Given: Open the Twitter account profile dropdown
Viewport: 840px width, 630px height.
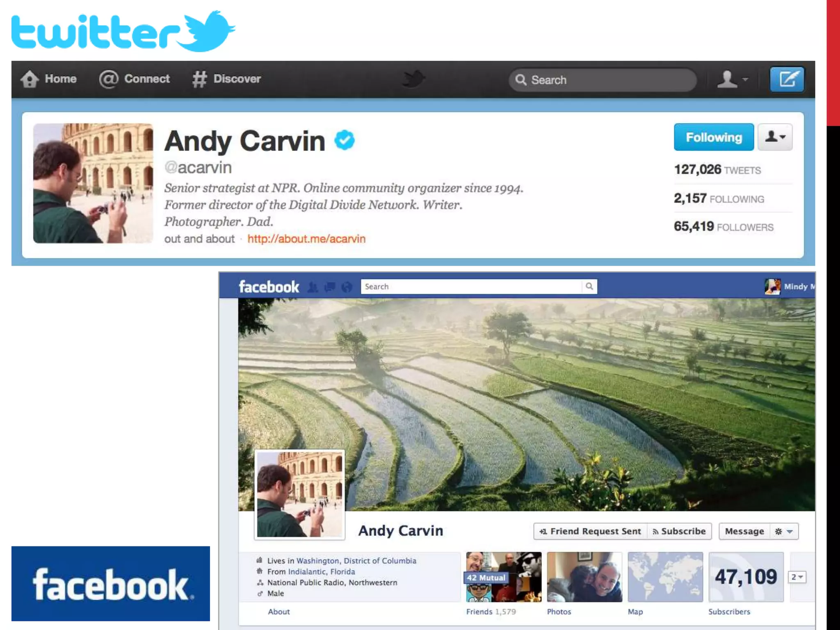Looking at the screenshot, I should [x=732, y=79].
